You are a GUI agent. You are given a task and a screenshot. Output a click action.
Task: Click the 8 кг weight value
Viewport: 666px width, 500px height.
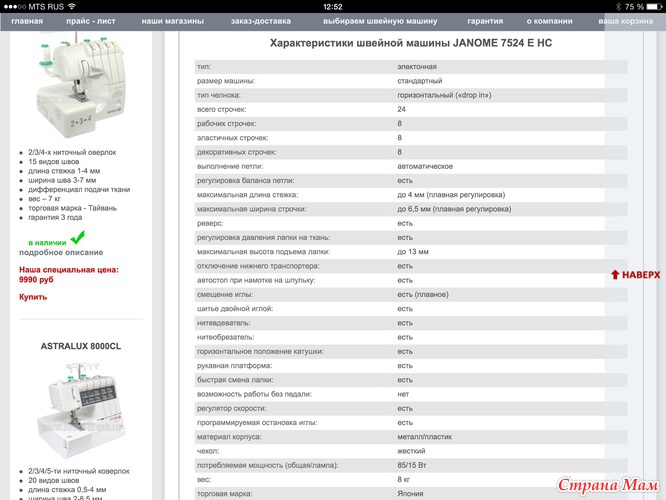click(x=404, y=479)
